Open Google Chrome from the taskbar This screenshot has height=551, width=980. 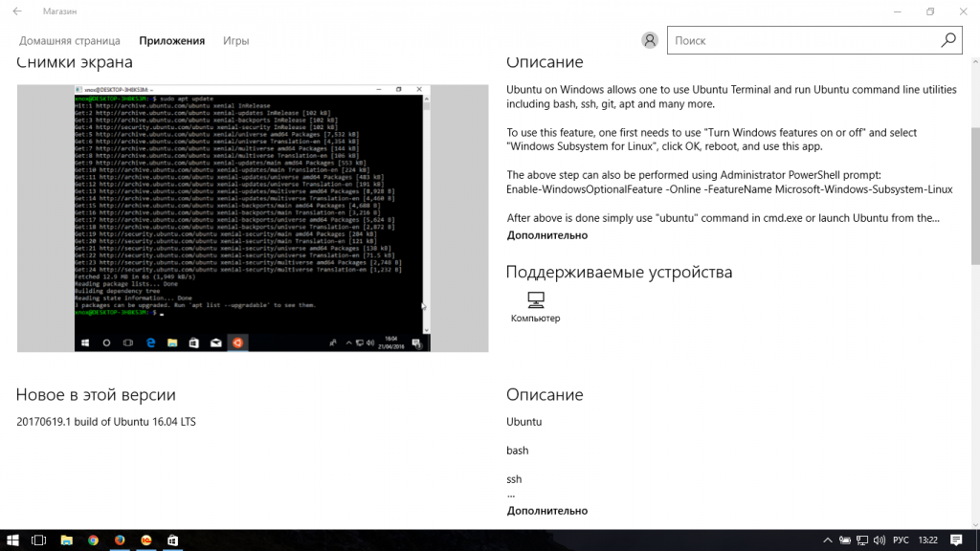(93, 540)
